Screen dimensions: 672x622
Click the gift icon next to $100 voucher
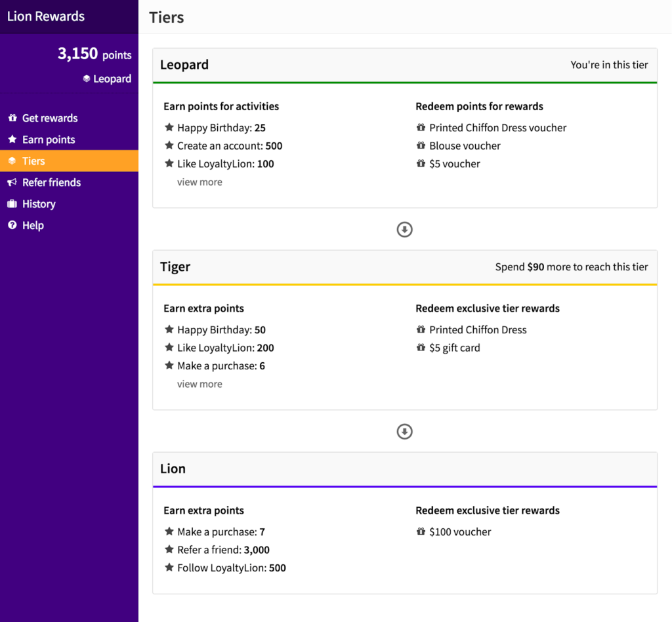[421, 531]
